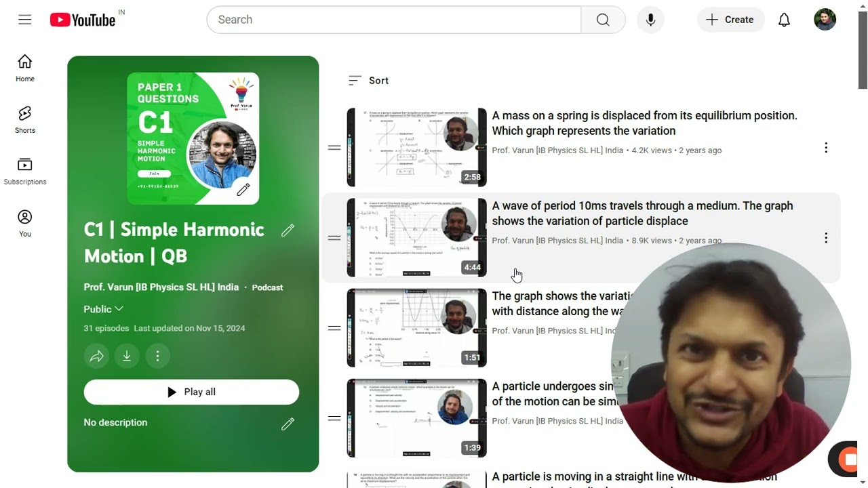Open options for 'A mass on a spring' video
Image resolution: width=868 pixels, height=488 pixels.
point(826,148)
